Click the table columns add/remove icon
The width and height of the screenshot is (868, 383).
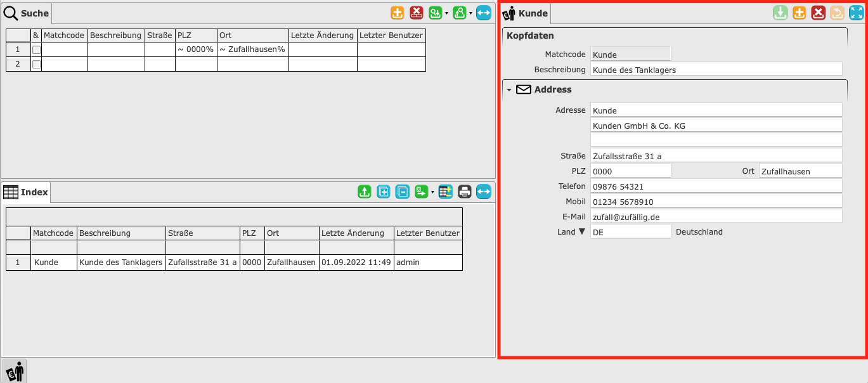(x=446, y=191)
